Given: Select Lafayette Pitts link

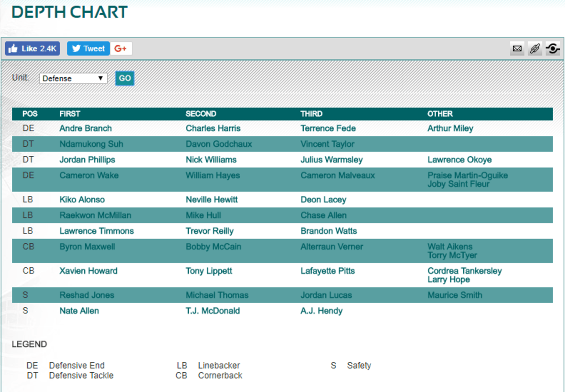Looking at the screenshot, I should point(328,271).
